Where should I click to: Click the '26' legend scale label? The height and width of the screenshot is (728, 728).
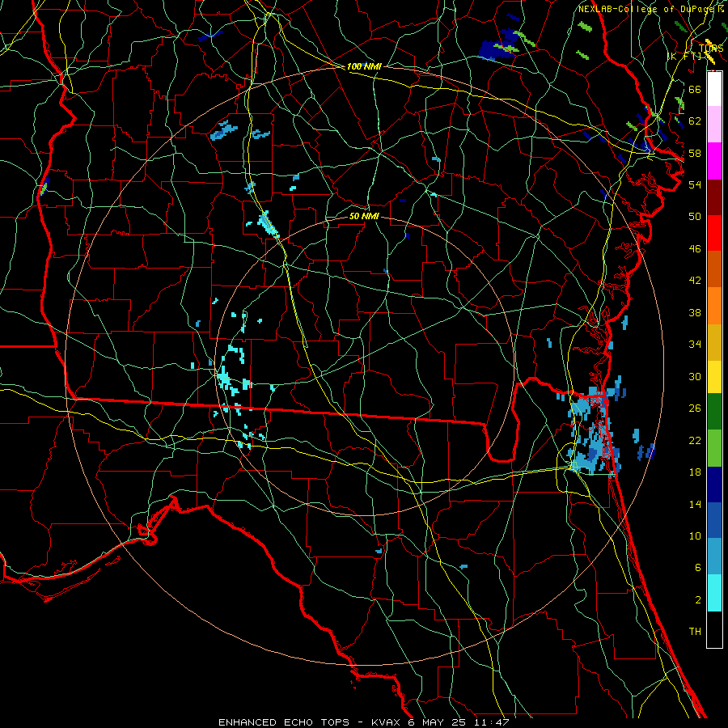pyautogui.click(x=695, y=408)
